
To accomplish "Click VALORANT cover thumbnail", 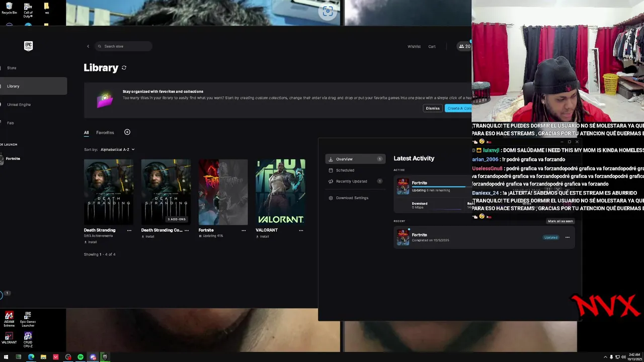I will 280,192.
